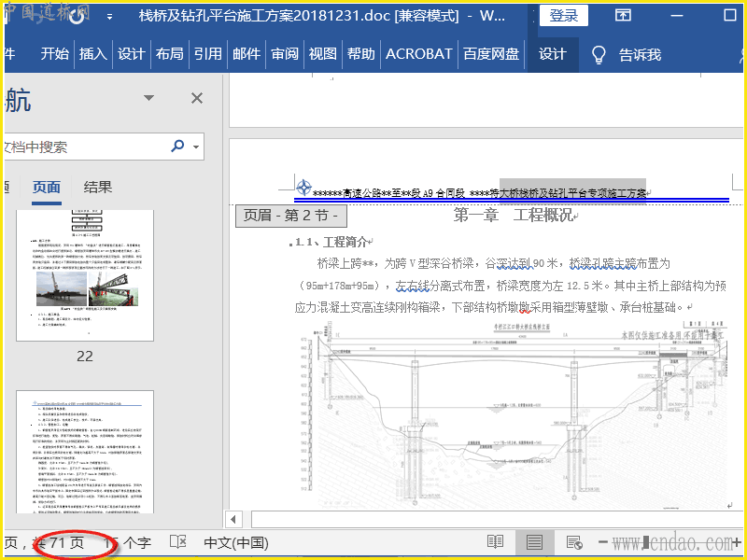Open the header tools 设计 tab
Viewport: 747px width, 560px height.
pos(553,54)
